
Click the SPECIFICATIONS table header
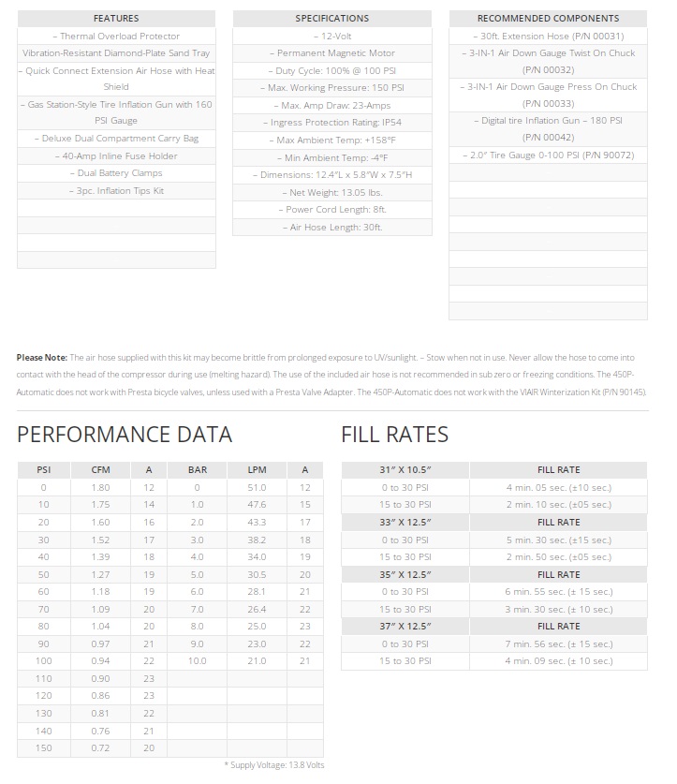pos(332,18)
